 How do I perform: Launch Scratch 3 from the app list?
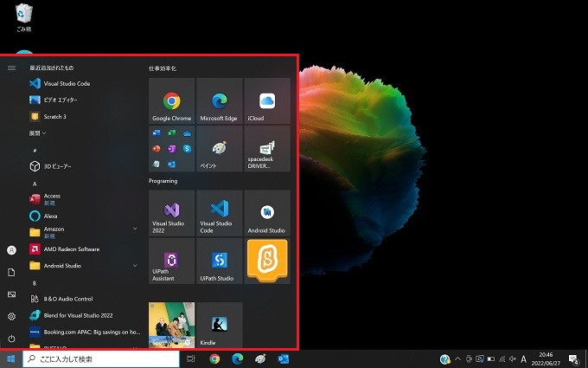[85, 116]
